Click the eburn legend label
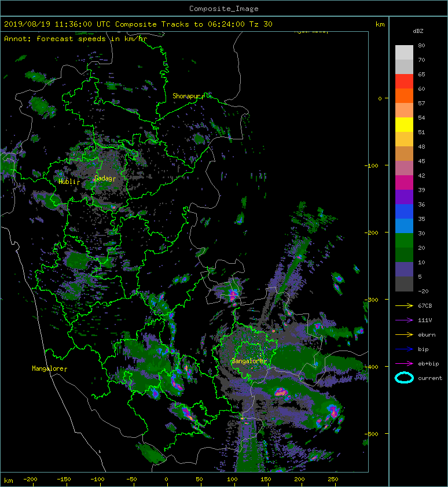 point(427,335)
